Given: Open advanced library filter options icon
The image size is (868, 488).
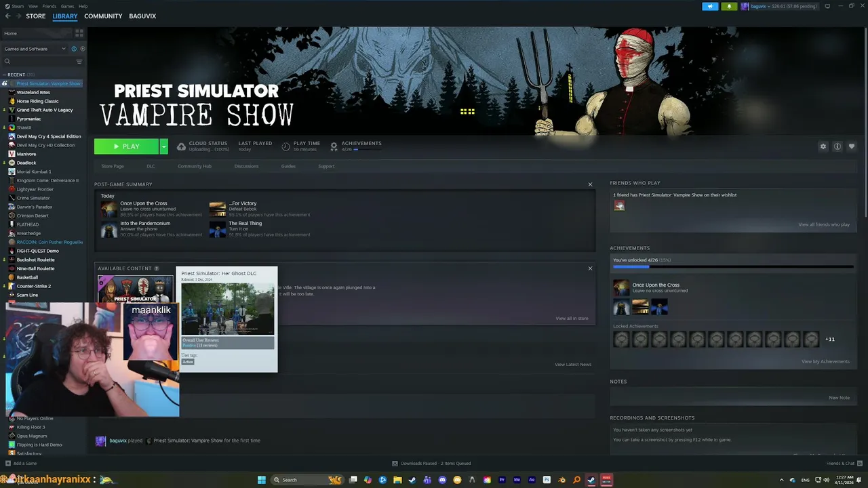Looking at the screenshot, I should [79, 62].
